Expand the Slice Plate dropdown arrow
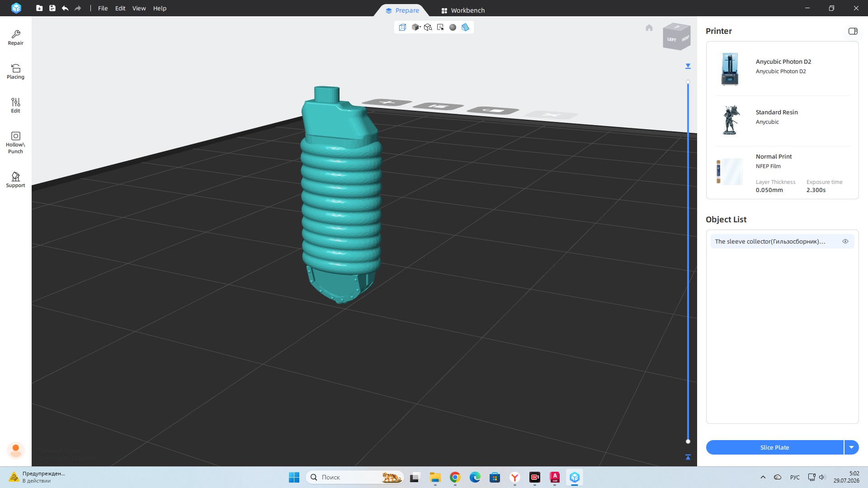The height and width of the screenshot is (488, 868). [x=851, y=447]
